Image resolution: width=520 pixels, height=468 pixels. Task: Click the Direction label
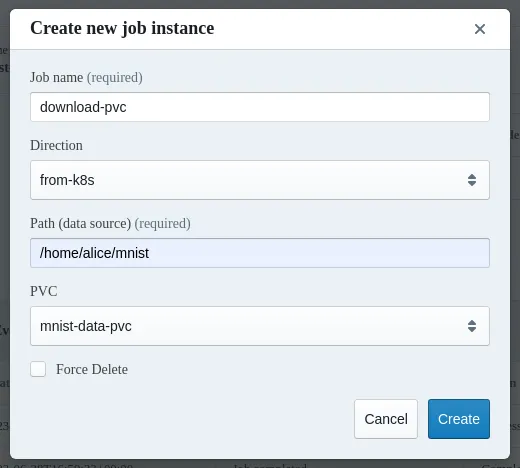pyautogui.click(x=56, y=145)
